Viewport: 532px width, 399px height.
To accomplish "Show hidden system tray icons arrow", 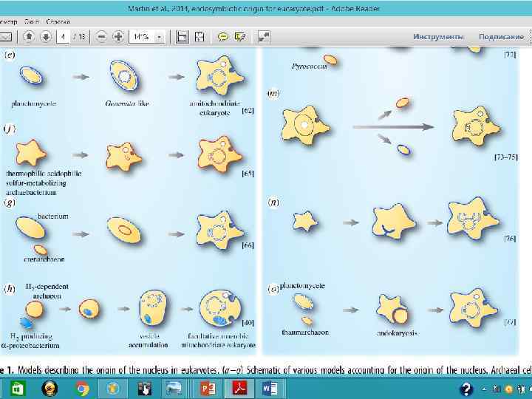I will [485, 389].
